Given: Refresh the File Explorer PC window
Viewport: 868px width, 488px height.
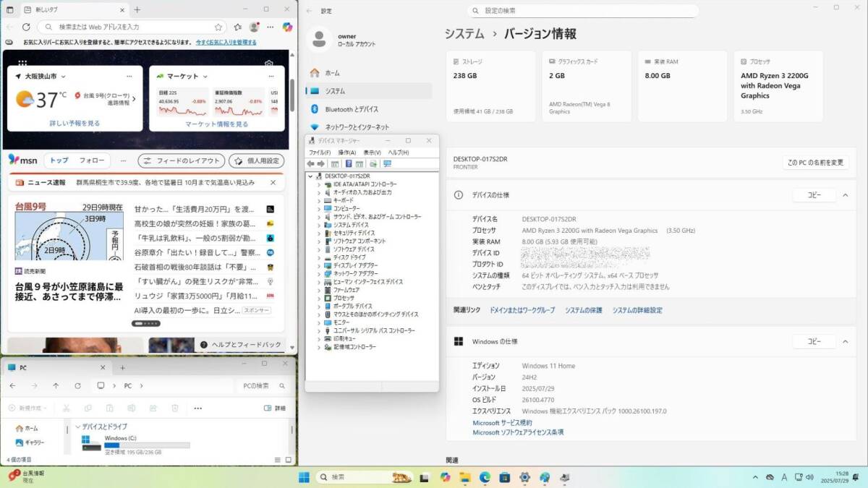Looking at the screenshot, I should coord(77,385).
